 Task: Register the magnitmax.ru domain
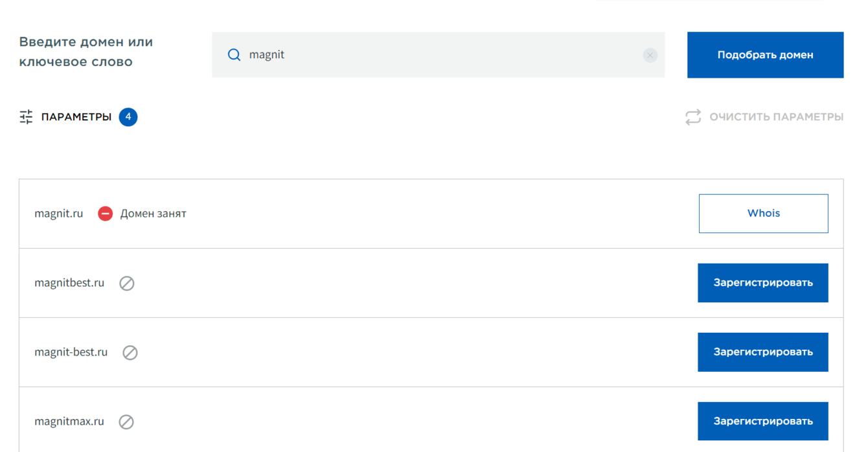762,422
